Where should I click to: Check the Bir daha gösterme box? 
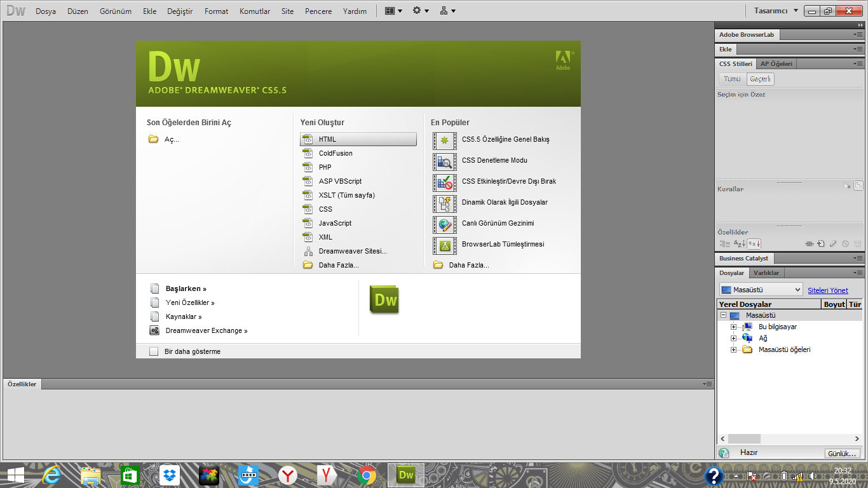(x=153, y=351)
